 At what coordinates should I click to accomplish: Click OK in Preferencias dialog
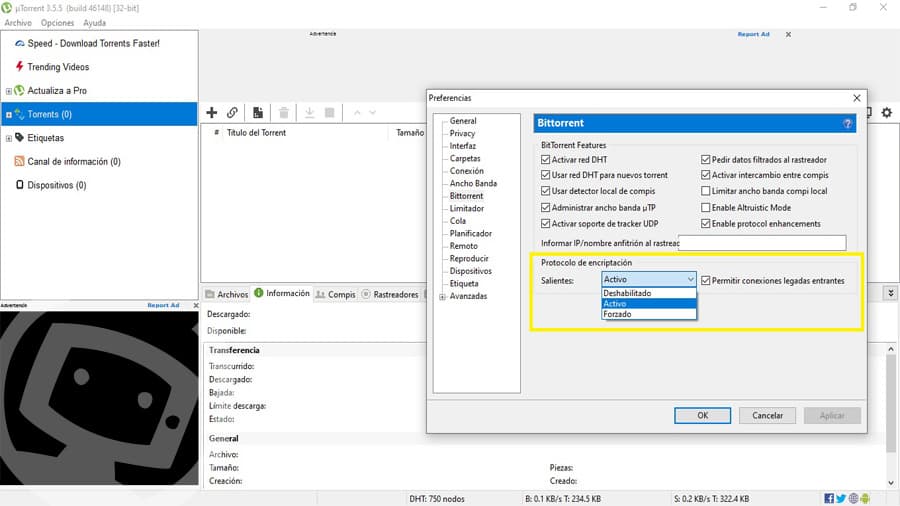703,415
